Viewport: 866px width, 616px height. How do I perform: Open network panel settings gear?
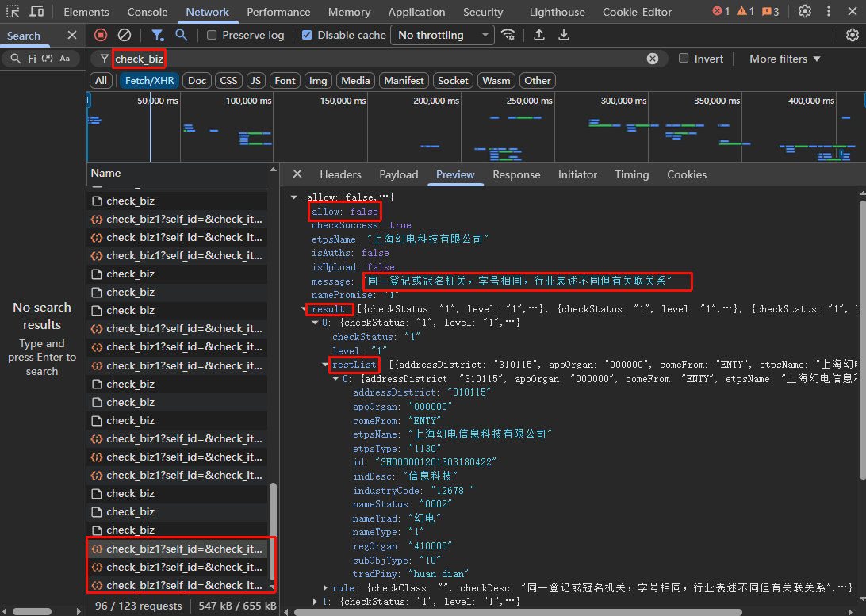(x=853, y=36)
